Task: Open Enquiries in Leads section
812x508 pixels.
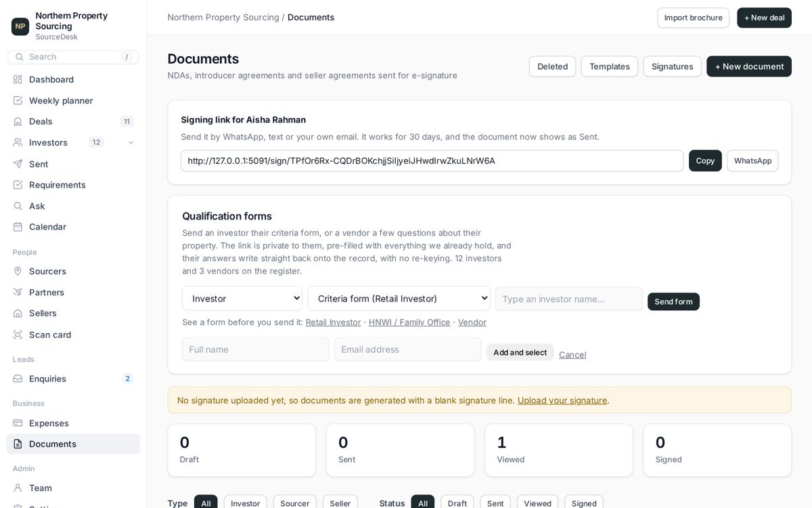Action: click(x=73, y=379)
